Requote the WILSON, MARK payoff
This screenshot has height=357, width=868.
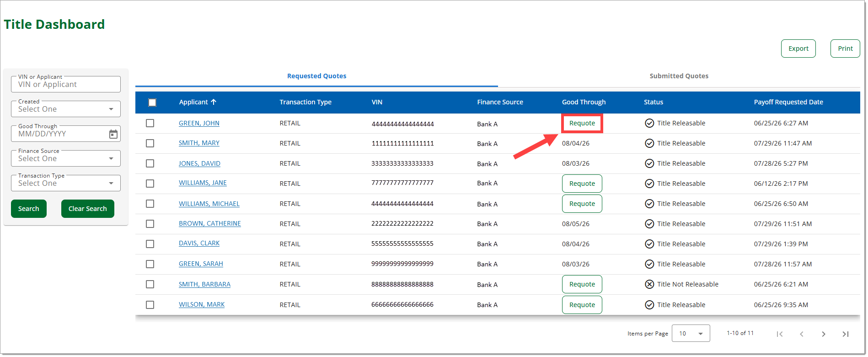pyautogui.click(x=582, y=305)
